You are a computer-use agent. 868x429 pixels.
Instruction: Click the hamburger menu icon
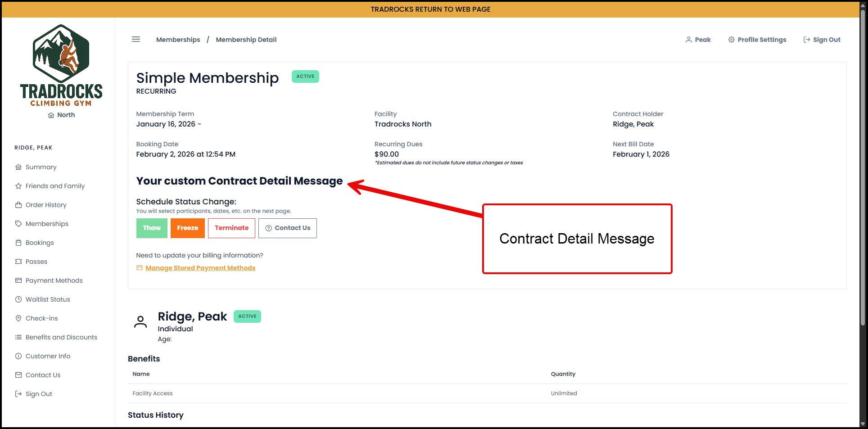(x=136, y=40)
